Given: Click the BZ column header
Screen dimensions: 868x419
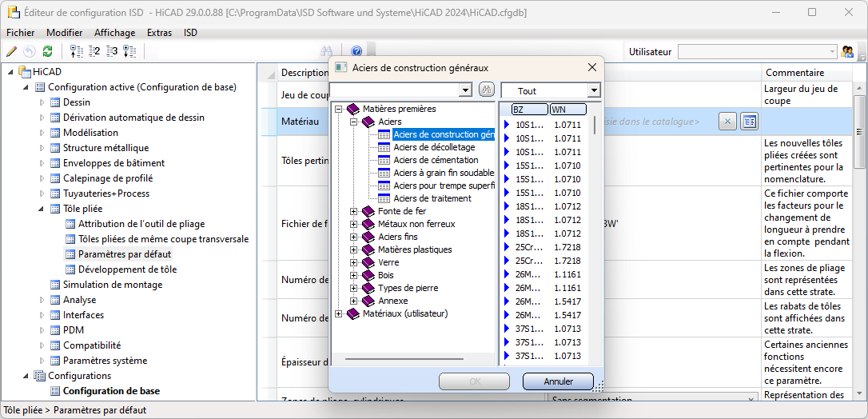Looking at the screenshot, I should point(530,109).
